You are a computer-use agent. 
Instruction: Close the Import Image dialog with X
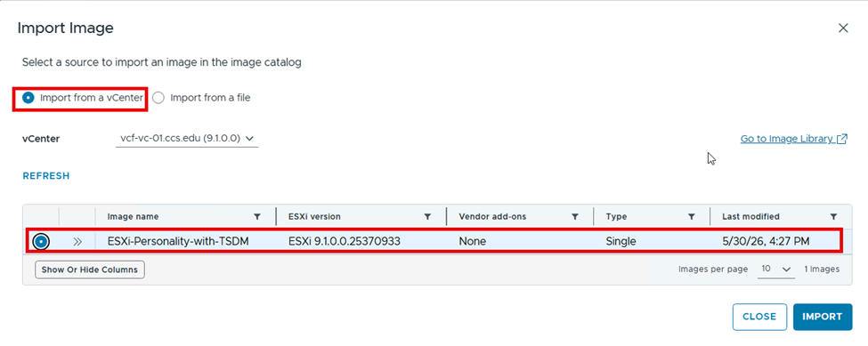(843, 28)
